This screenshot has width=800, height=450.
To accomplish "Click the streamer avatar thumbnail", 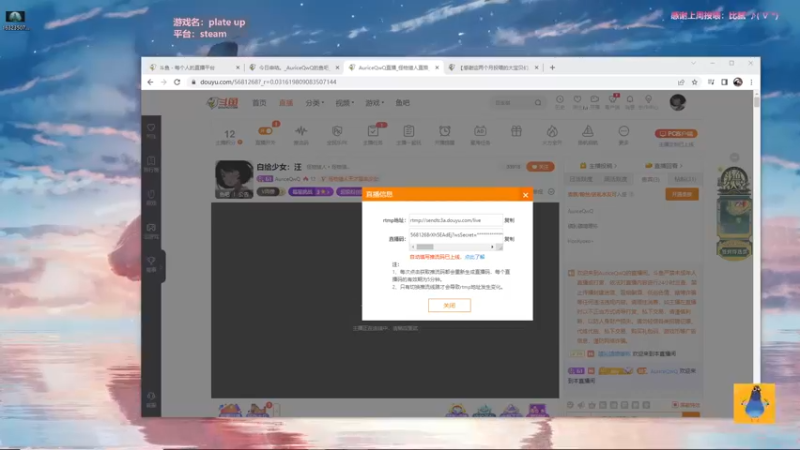I will (234, 179).
